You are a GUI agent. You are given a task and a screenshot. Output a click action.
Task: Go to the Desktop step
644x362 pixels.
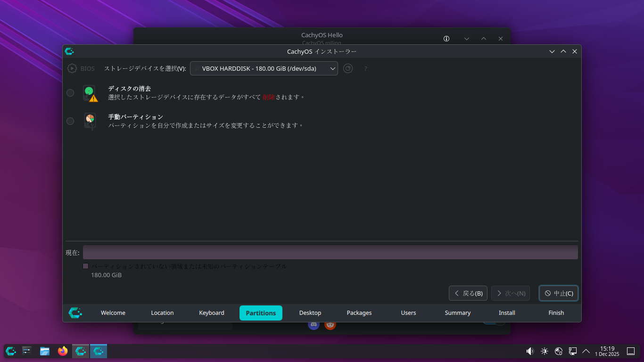(310, 313)
